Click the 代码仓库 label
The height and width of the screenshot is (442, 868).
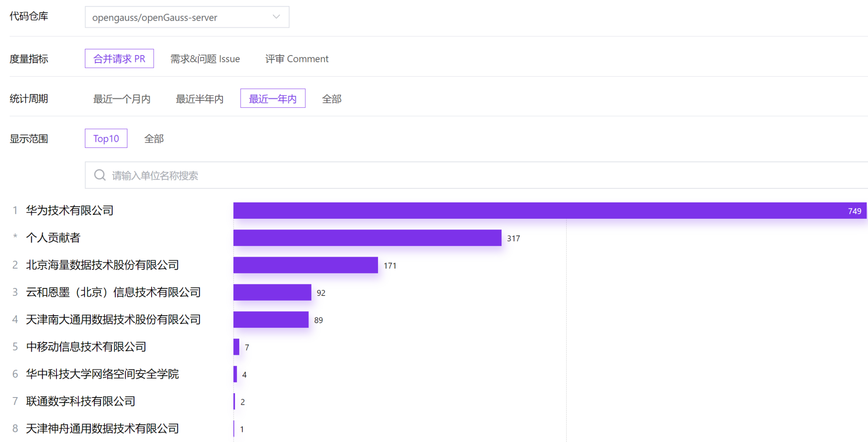tap(29, 16)
